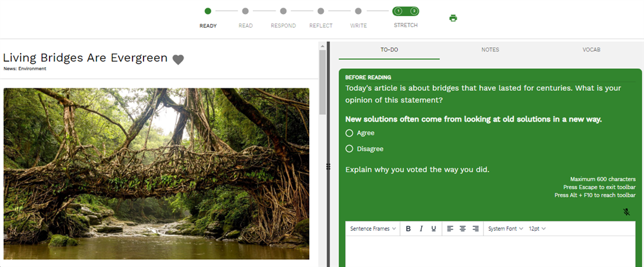Screen dimensions: 644x267
Task: Click the green printer icon
Action: click(453, 18)
